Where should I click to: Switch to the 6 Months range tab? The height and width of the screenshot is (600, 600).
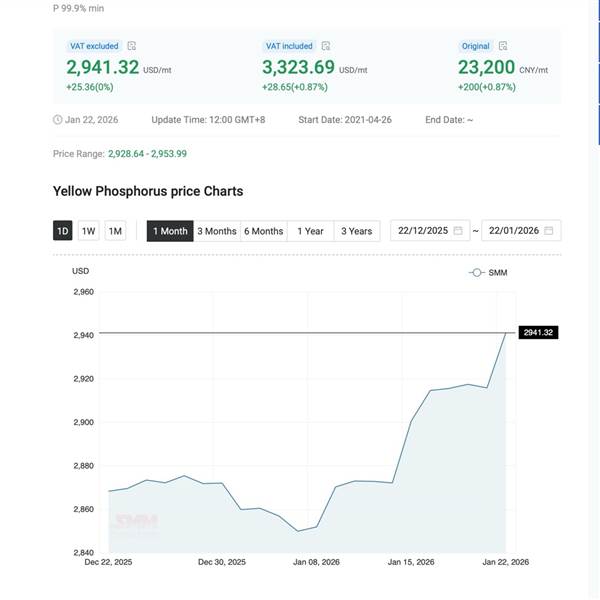264,231
